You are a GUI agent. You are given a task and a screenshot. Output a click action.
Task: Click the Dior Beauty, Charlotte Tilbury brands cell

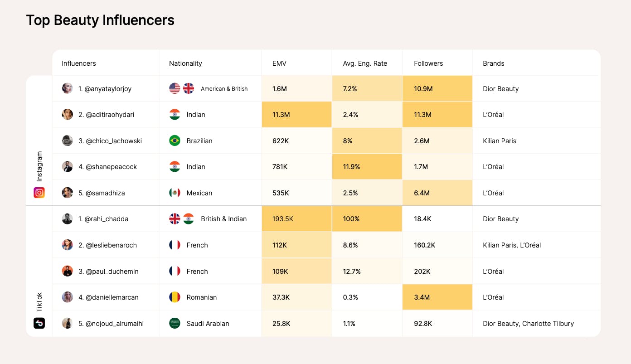point(528,324)
